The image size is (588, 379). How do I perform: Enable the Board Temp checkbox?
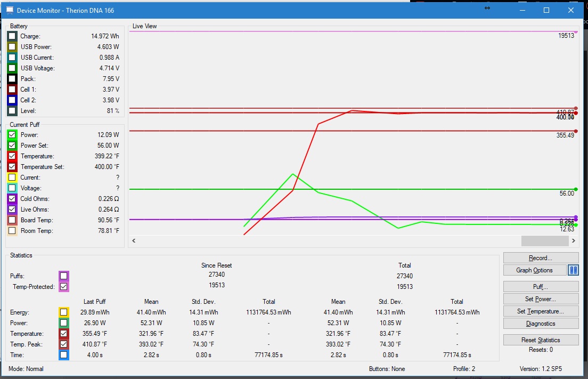12,220
